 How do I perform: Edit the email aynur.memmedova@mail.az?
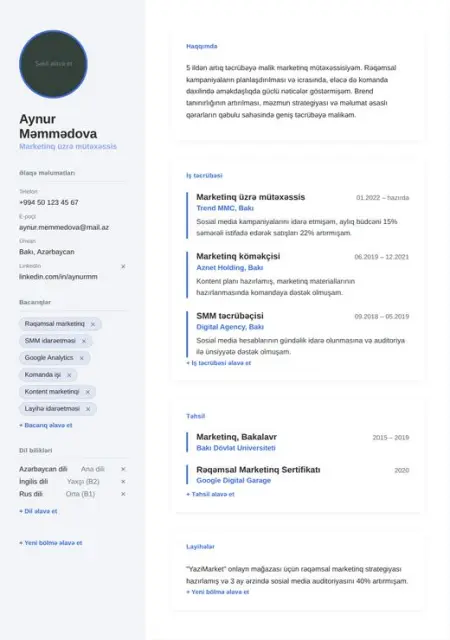64,227
